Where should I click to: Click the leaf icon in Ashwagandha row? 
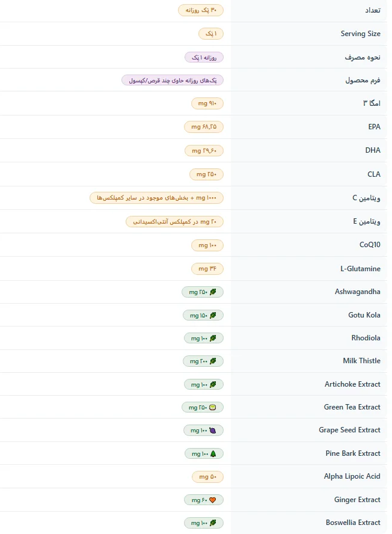pyautogui.click(x=213, y=292)
